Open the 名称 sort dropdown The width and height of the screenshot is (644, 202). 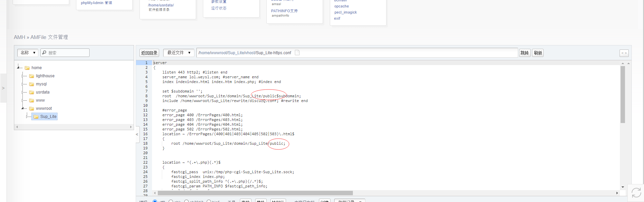click(x=28, y=53)
